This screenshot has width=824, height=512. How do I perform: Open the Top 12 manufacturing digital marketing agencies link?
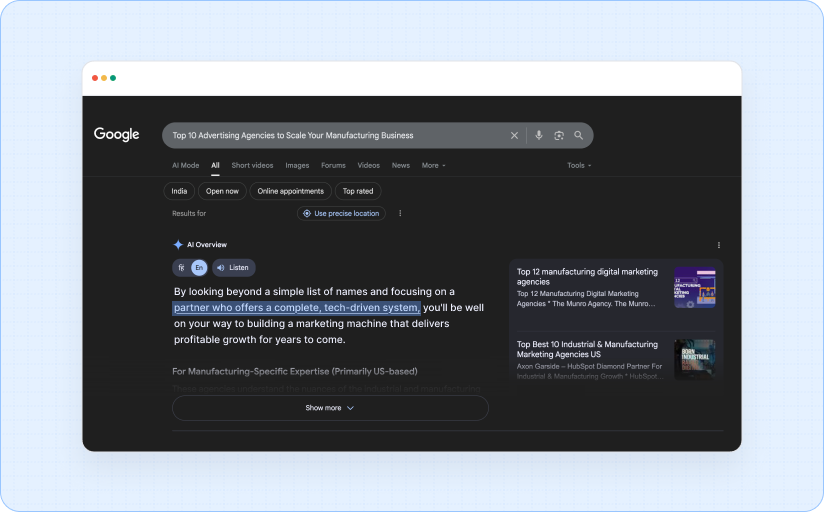point(587,277)
